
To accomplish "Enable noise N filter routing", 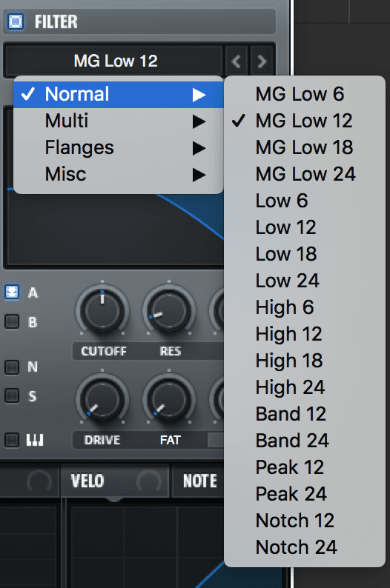I will click(12, 367).
